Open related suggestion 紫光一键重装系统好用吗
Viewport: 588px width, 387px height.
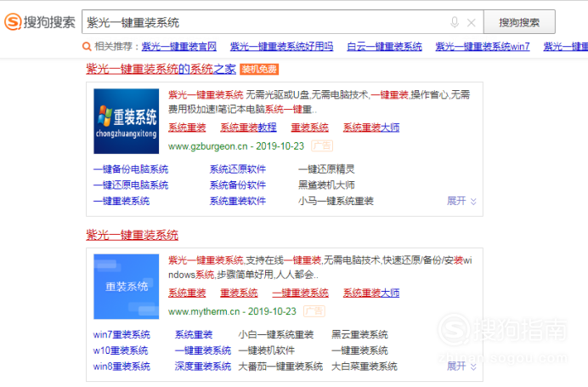pos(281,47)
